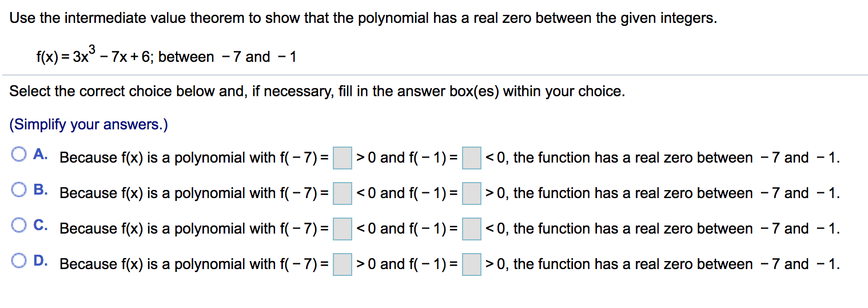Select radio button for choice B
868x308 pixels.
click(19, 190)
